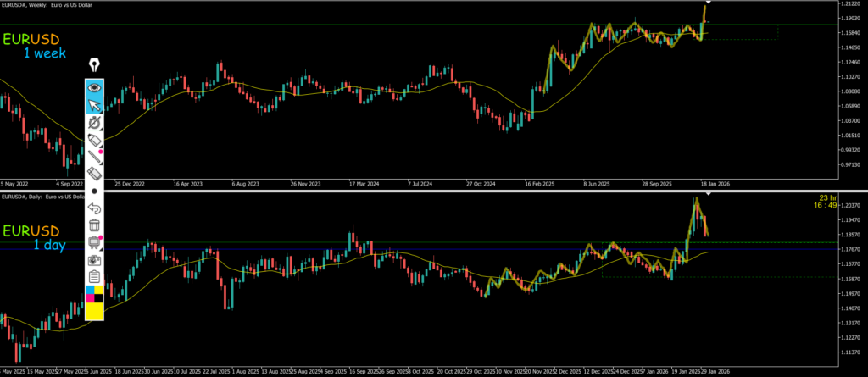Pick the cyan color swatch

[90, 291]
